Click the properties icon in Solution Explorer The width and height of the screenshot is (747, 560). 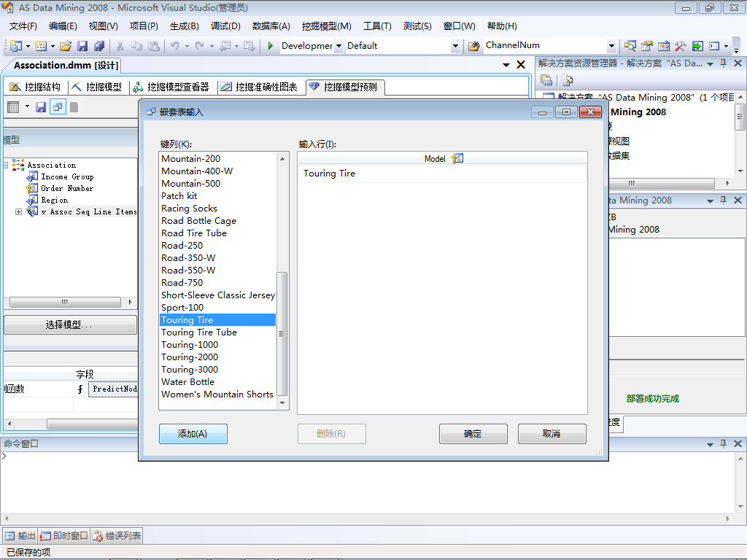[x=546, y=80]
